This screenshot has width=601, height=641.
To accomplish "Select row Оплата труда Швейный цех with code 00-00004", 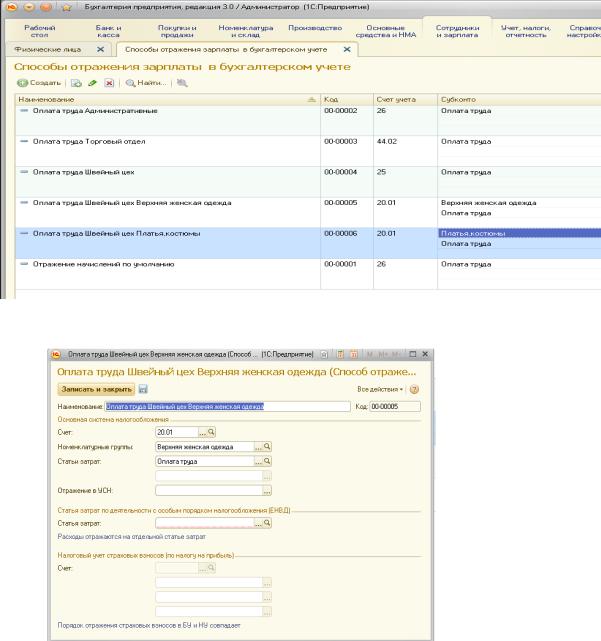I will point(308,182).
